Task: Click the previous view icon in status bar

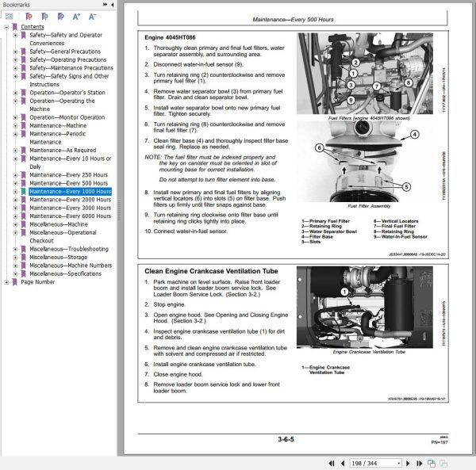Action: (432, 463)
